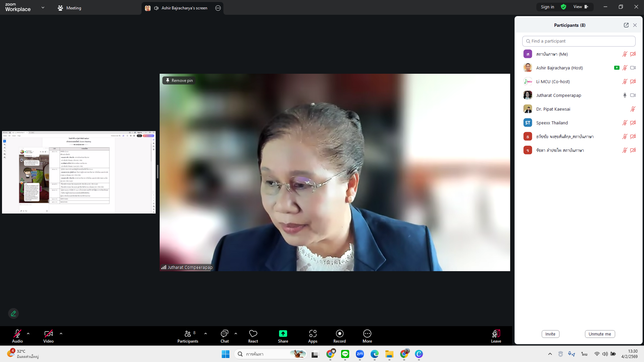Switch to the Meeting tab
The width and height of the screenshot is (644, 362).
click(69, 8)
